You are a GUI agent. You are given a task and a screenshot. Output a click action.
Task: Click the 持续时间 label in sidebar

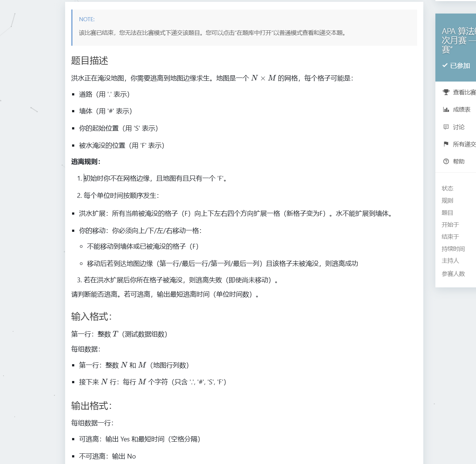coord(453,249)
